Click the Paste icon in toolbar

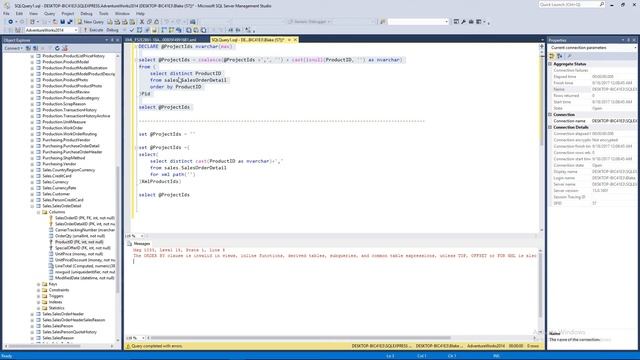click(x=157, y=22)
